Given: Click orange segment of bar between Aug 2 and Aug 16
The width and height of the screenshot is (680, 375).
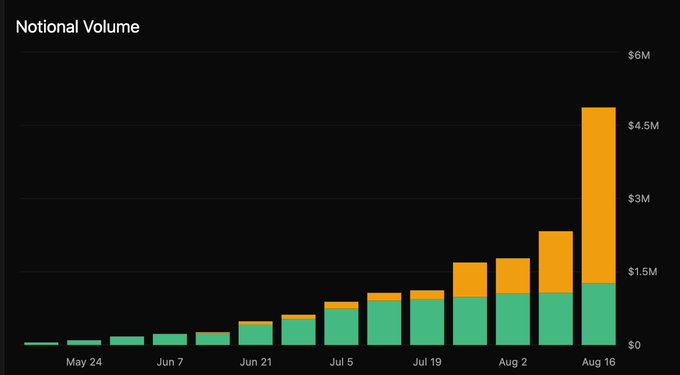Looking at the screenshot, I should 556,262.
